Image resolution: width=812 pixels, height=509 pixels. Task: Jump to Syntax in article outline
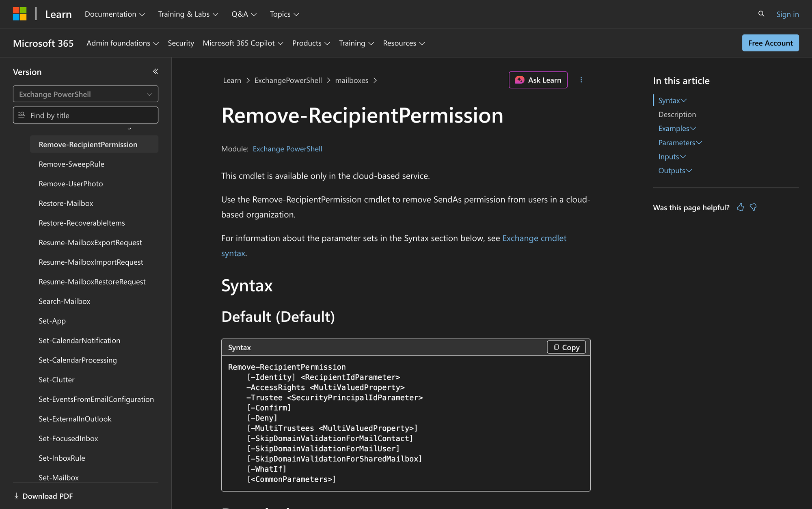pos(672,101)
